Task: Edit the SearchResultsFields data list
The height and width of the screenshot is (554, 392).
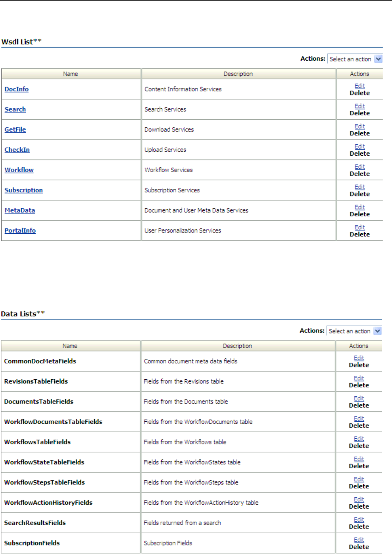Action: click(359, 519)
